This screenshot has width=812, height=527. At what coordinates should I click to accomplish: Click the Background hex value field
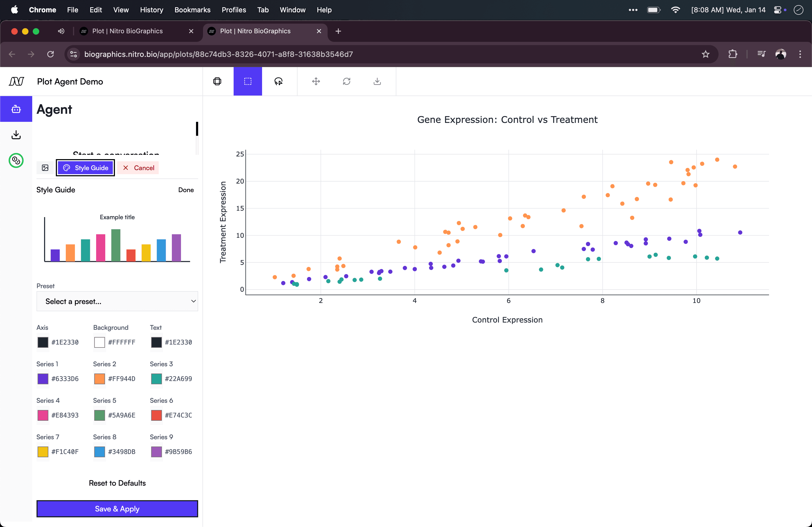pyautogui.click(x=121, y=342)
